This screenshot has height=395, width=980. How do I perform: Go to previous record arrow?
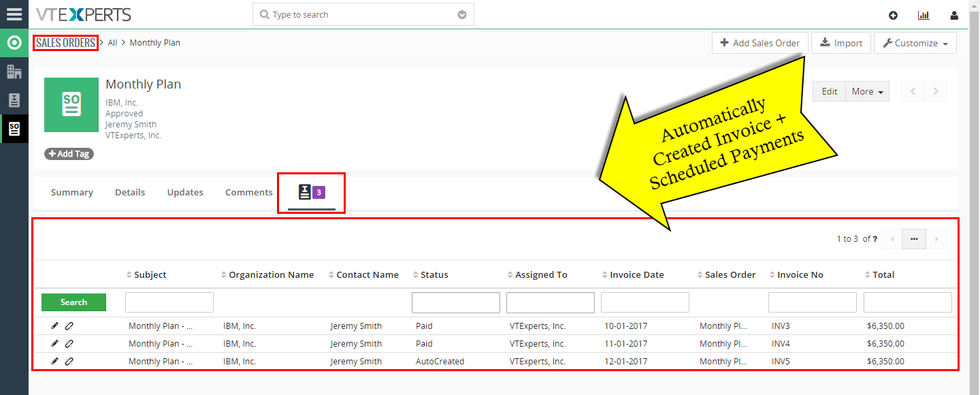[913, 91]
